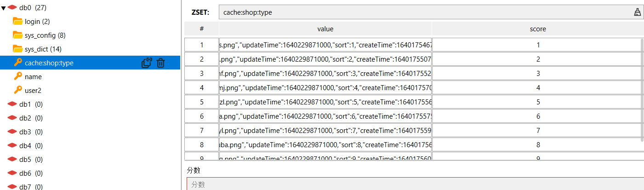Select the value cell in row 4
Image resolution: width=644 pixels, height=190 pixels.
click(x=325, y=88)
